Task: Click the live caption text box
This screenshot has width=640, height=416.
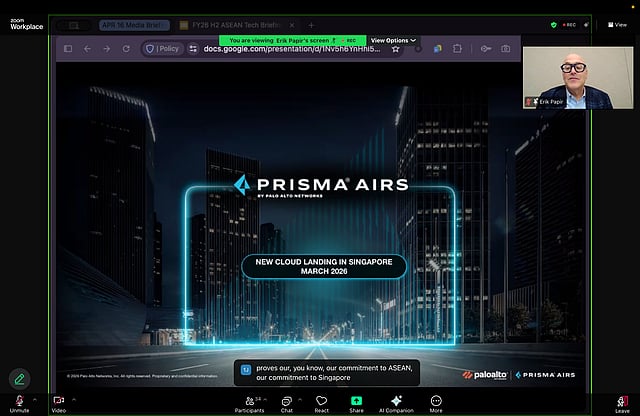Action: (327, 372)
